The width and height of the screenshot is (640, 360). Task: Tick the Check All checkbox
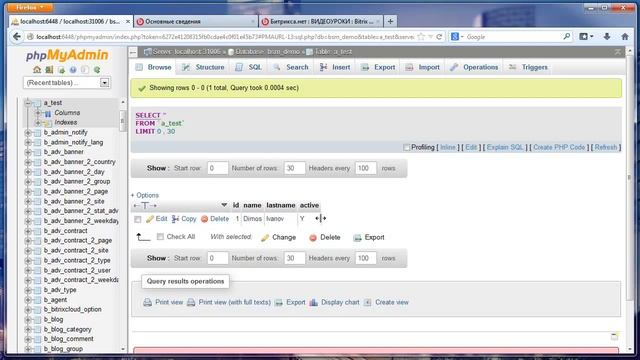[x=160, y=237]
